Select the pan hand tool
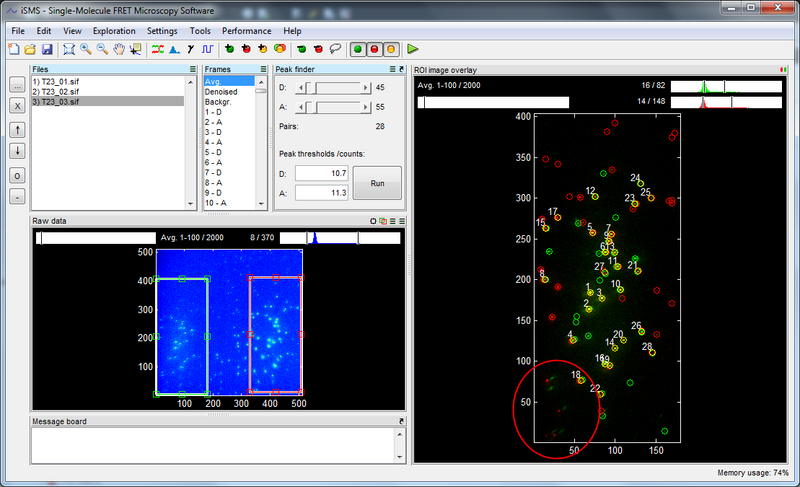 tap(118, 48)
